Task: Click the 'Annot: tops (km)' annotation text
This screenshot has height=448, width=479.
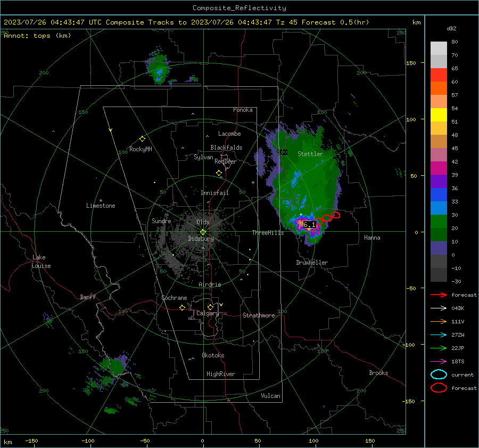Action: pos(37,36)
